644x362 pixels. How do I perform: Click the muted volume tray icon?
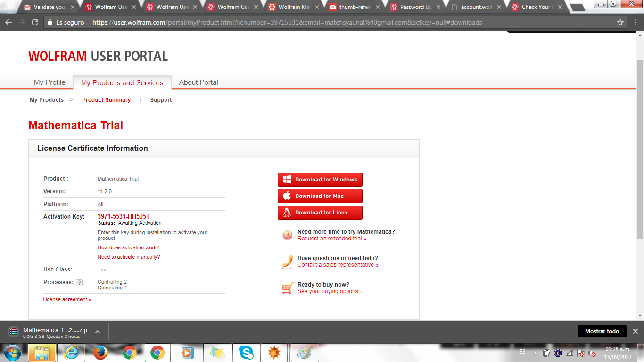coord(592,353)
